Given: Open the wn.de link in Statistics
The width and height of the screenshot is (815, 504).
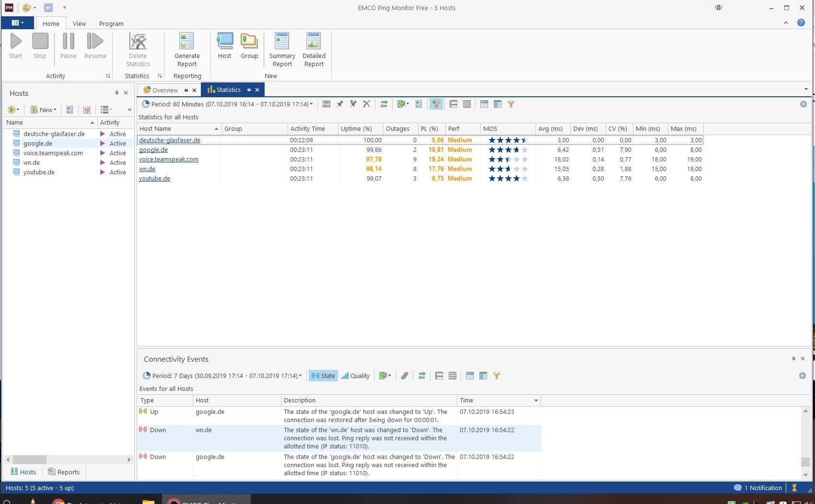Looking at the screenshot, I should [x=147, y=169].
